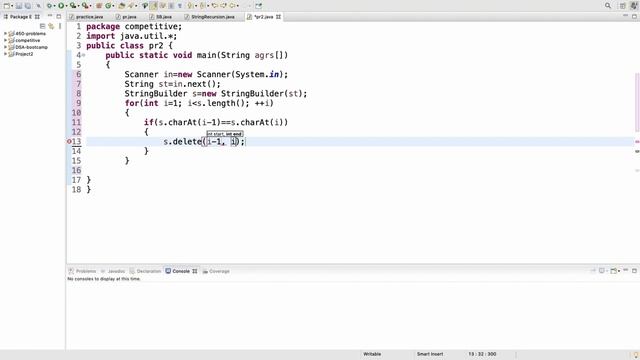Open the dropdown arrow beside New Java Class icon
Viewport: 640px width, 360px height.
click(113, 6)
